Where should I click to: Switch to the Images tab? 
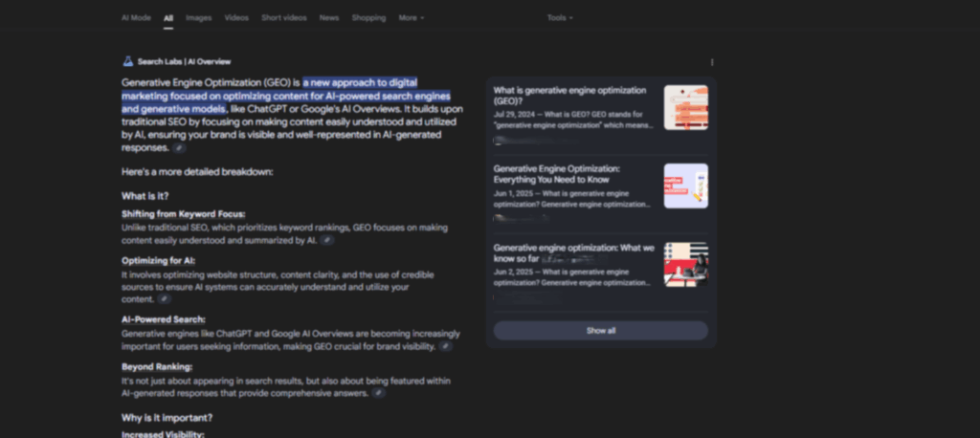coord(199,17)
